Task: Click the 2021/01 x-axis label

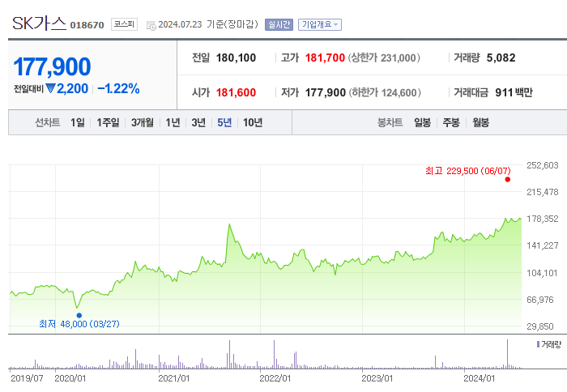Action: point(173,378)
